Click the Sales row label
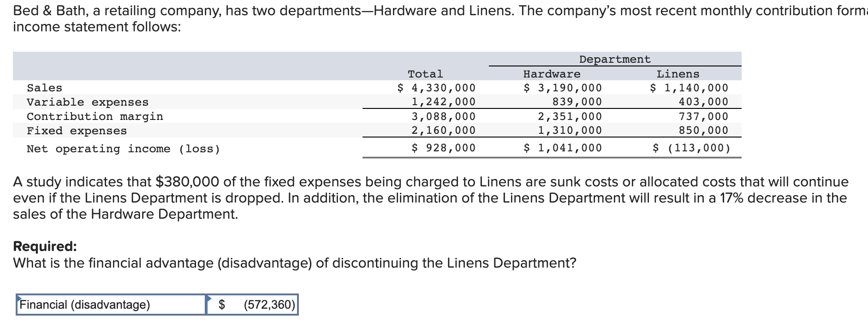The image size is (868, 323). click(x=44, y=88)
